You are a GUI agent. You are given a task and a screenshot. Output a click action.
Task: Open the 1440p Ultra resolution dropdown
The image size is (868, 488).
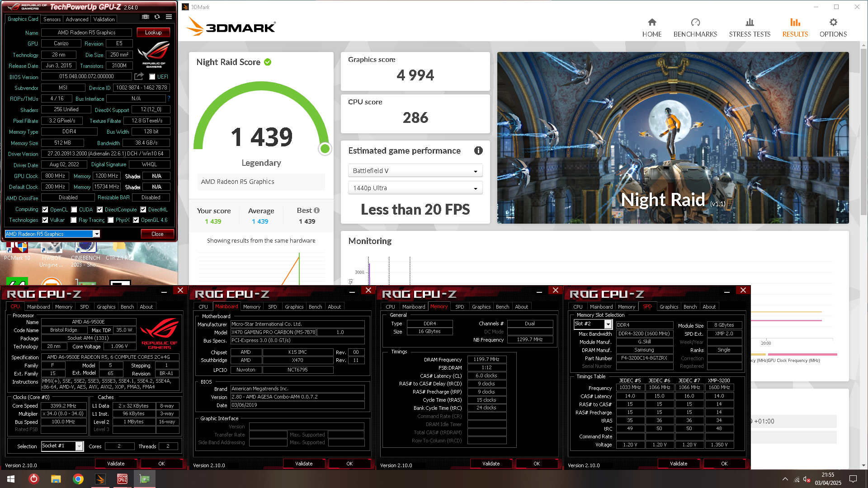[415, 188]
